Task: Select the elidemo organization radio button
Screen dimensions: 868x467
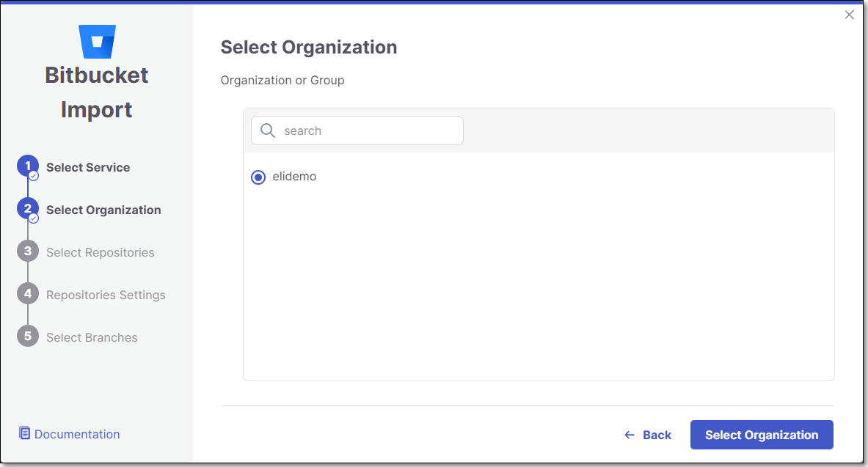Action: pos(258,177)
